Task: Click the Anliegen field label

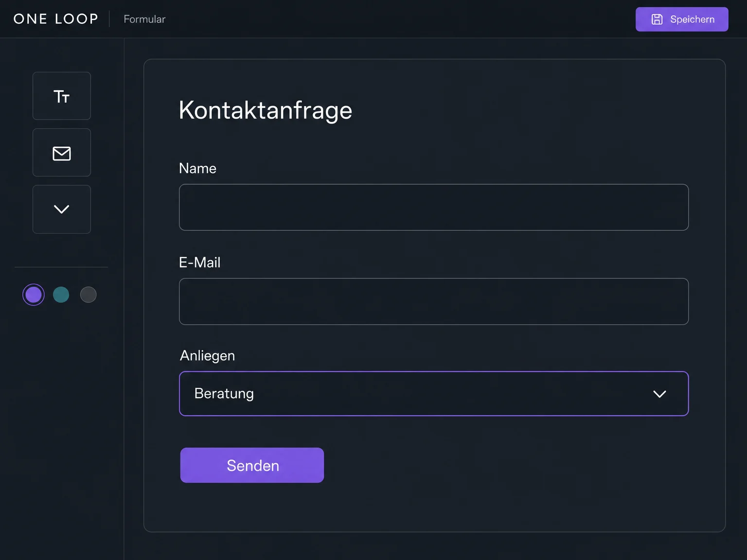Action: (207, 356)
